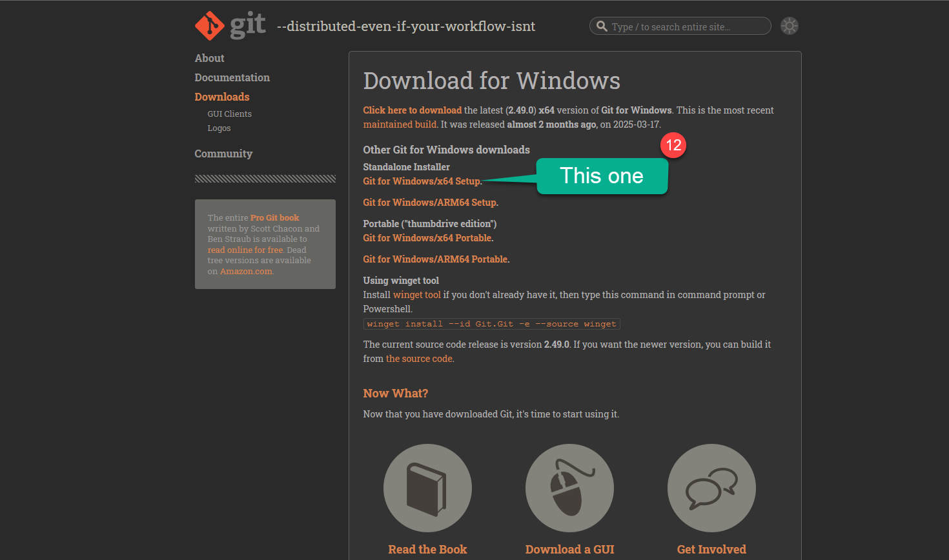Image resolution: width=949 pixels, height=560 pixels.
Task: Download Git for Windows/ARM64 Setup
Action: [x=430, y=203]
